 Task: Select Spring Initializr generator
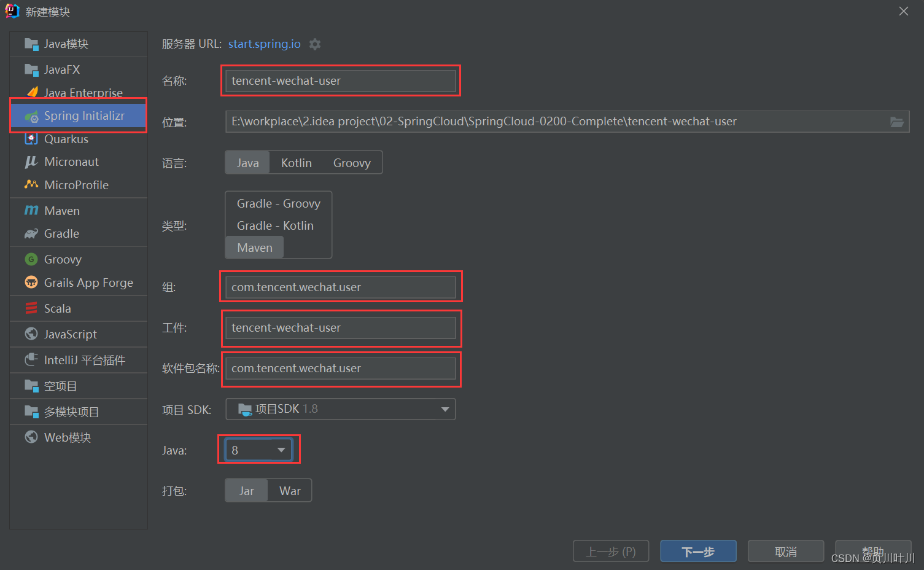pyautogui.click(x=79, y=116)
